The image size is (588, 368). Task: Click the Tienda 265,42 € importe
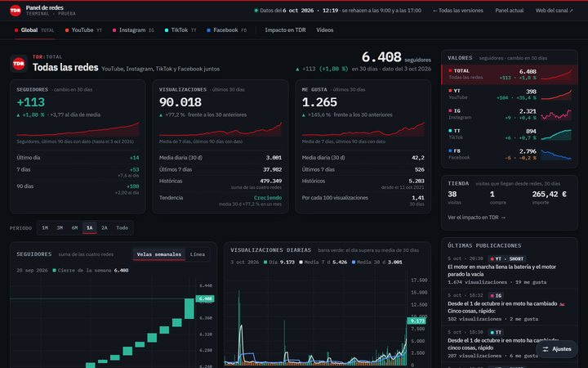coord(549,194)
